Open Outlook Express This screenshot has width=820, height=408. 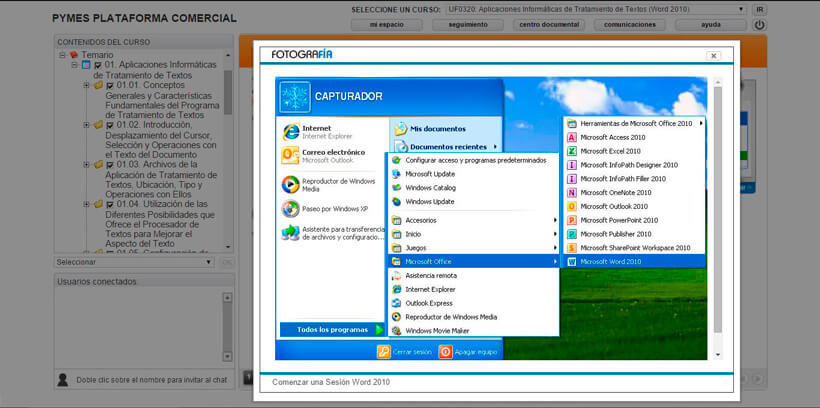point(475,303)
